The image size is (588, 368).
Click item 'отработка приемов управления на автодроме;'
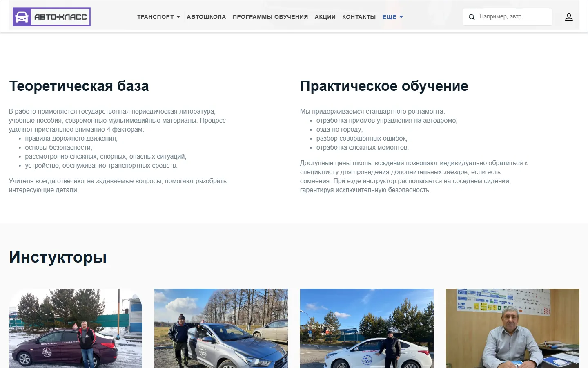387,121
